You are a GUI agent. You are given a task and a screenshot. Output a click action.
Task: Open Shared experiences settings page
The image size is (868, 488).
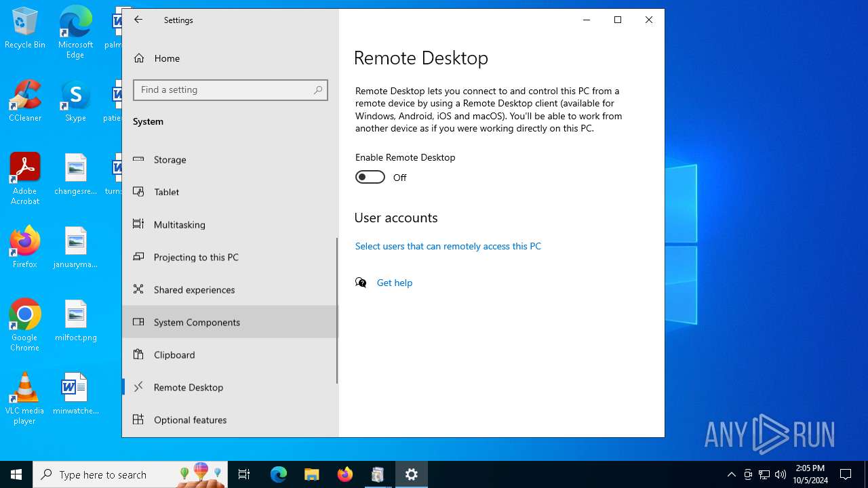click(x=230, y=289)
